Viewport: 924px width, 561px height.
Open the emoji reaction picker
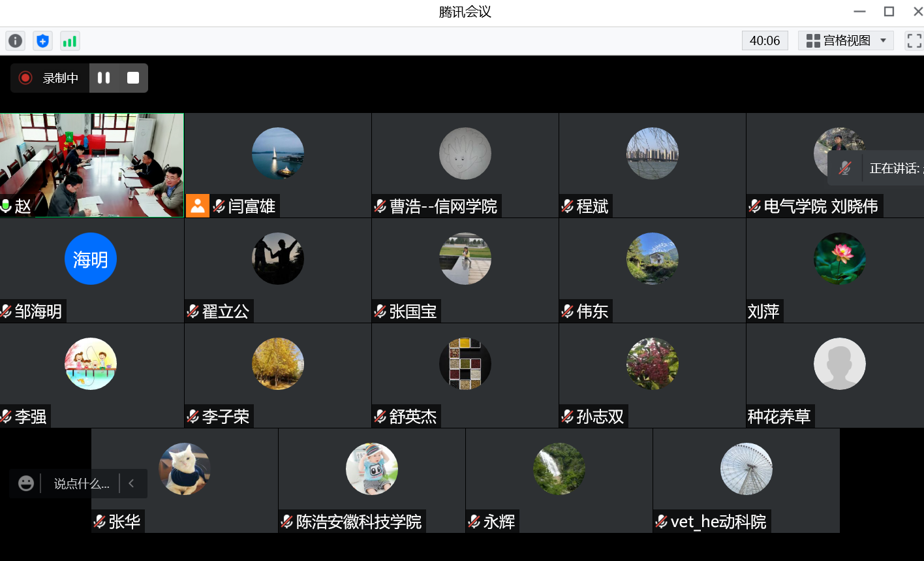(26, 484)
